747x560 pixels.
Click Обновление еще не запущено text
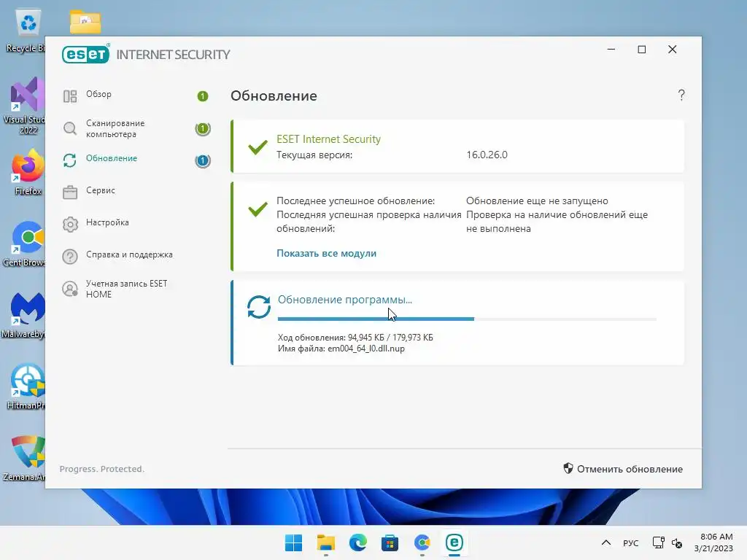pyautogui.click(x=537, y=201)
